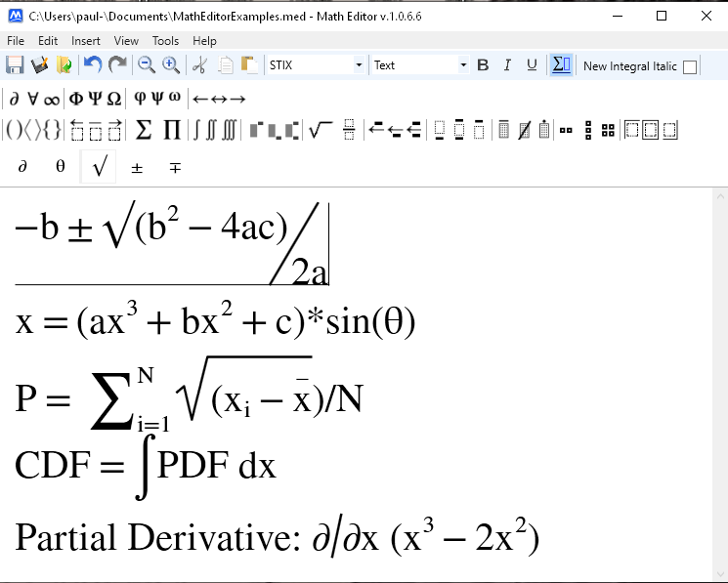Insert the plus-minus symbol

tap(137, 167)
